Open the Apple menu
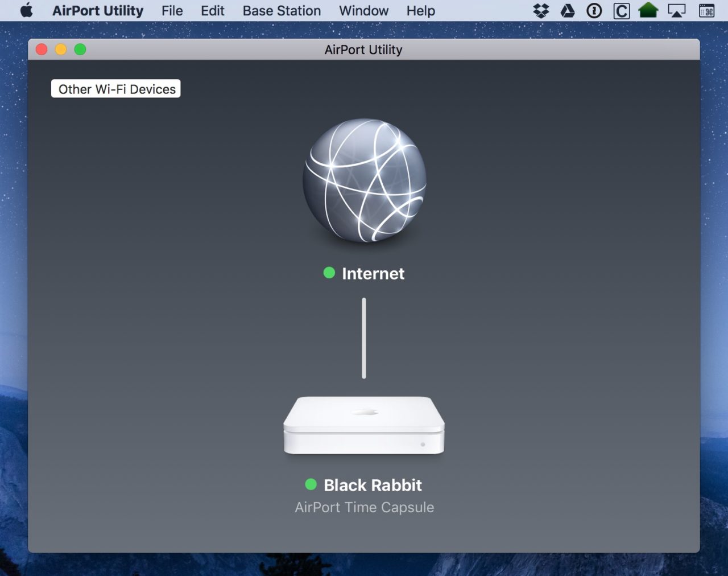Screen dimensions: 728x576 click(27, 10)
